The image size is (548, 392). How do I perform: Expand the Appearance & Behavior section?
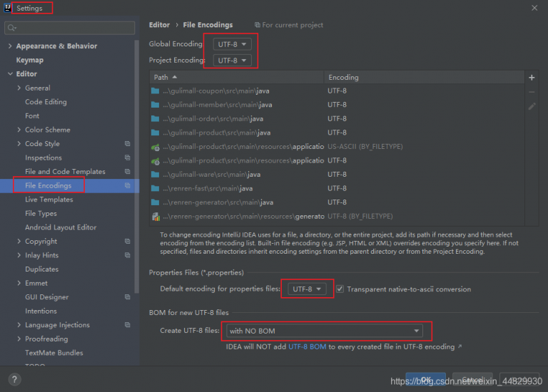click(9, 46)
